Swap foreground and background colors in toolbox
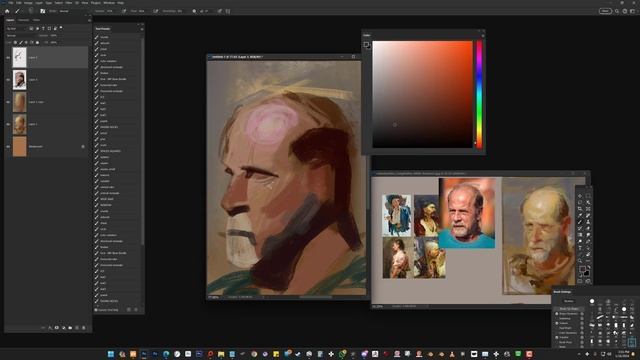This screenshot has width=640, height=360. pos(589,267)
